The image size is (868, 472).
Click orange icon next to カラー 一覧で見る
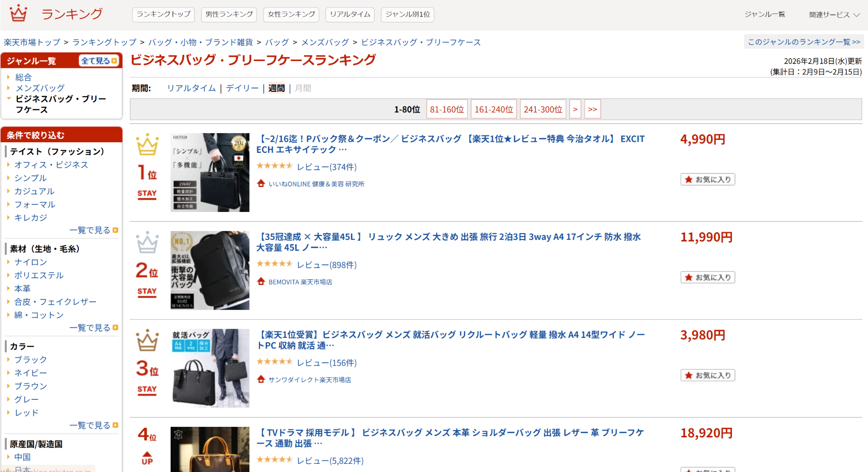(115, 425)
